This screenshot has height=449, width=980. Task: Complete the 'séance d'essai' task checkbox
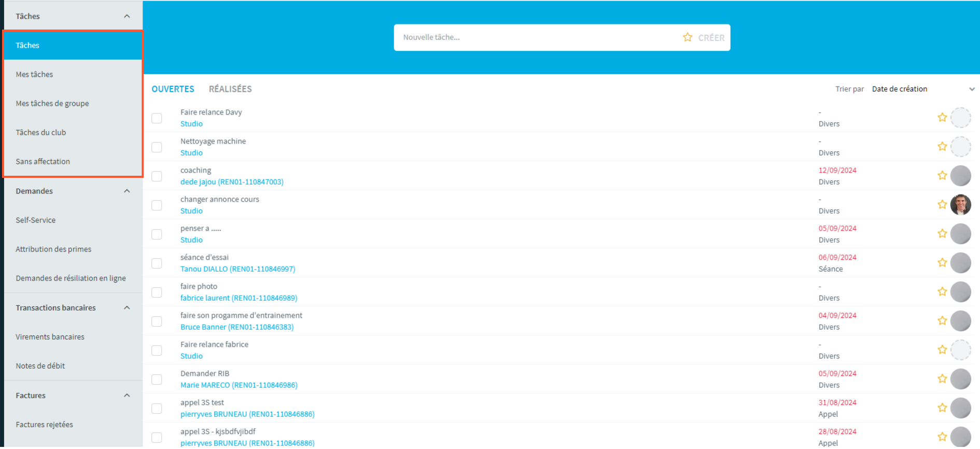(x=157, y=263)
